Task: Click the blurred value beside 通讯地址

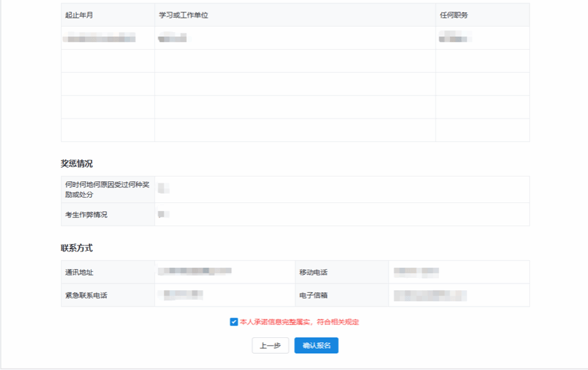Action: click(195, 272)
